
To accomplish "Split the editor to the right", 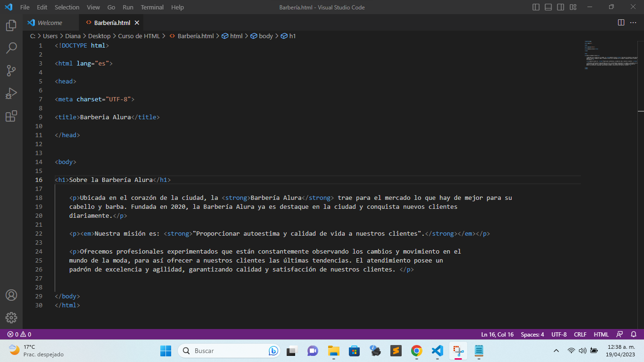I will coord(621,23).
